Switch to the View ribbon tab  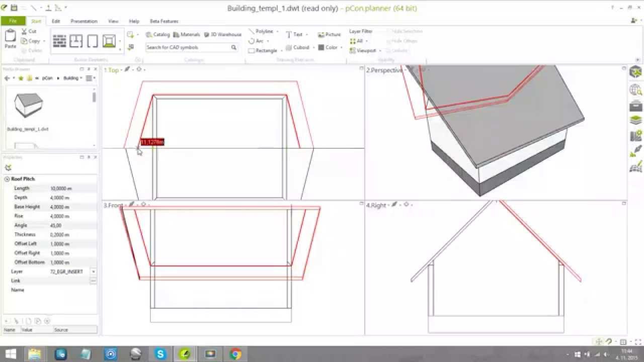coord(113,21)
